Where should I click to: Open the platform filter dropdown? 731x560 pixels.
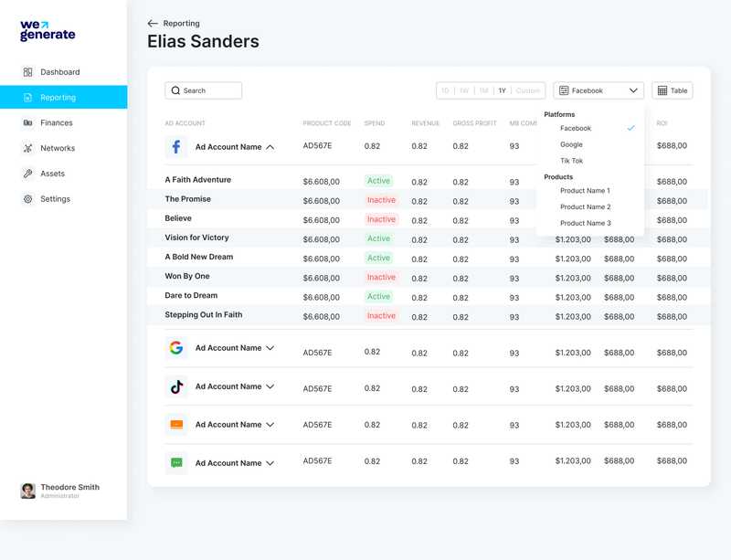click(598, 90)
